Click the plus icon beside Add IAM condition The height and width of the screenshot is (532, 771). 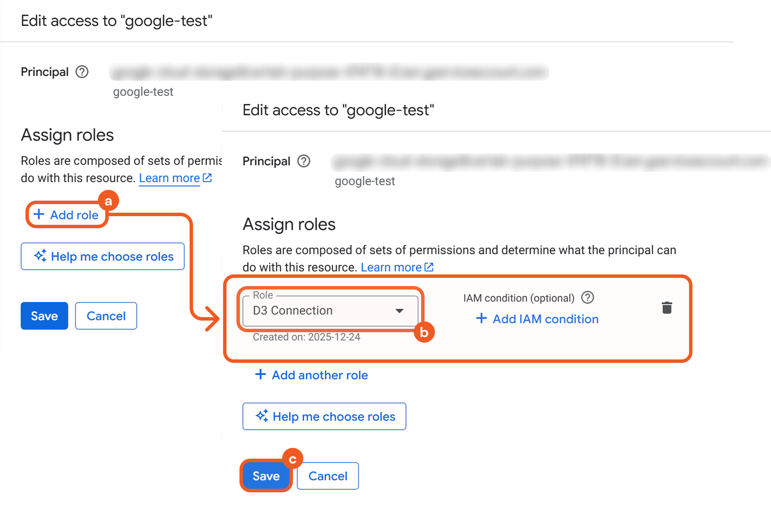(x=481, y=319)
